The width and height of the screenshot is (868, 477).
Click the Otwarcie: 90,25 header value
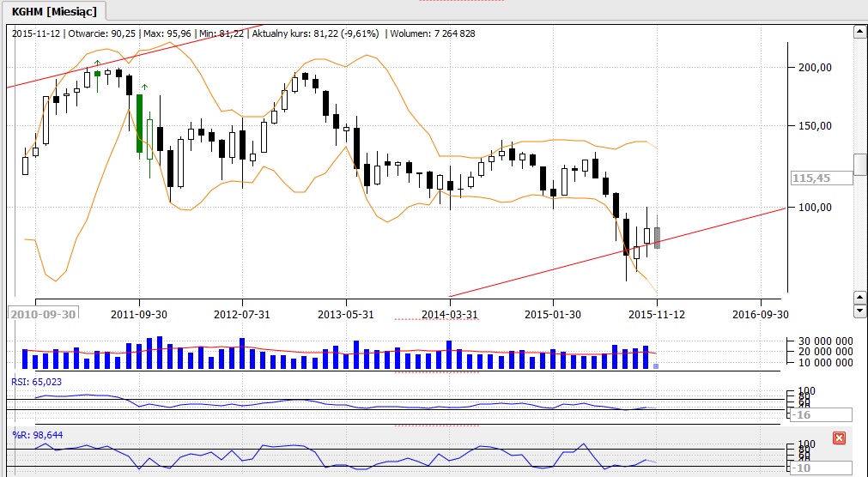(102, 33)
